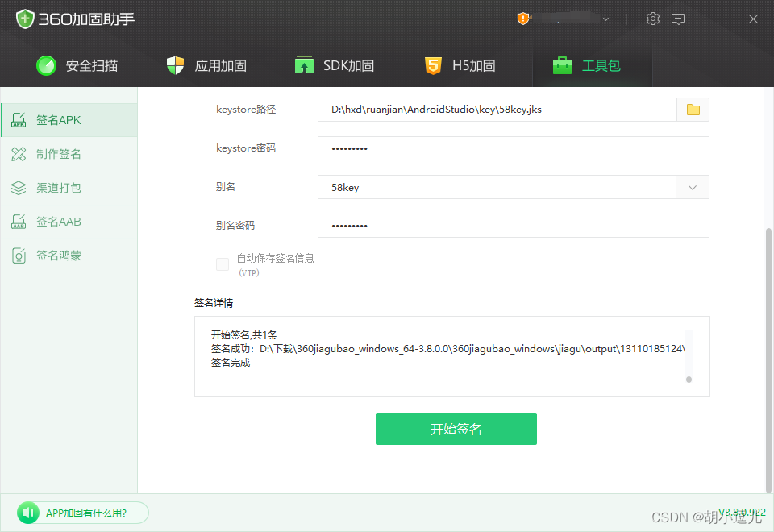Open the account warning shield icon
Image resolution: width=774 pixels, height=532 pixels.
(522, 19)
